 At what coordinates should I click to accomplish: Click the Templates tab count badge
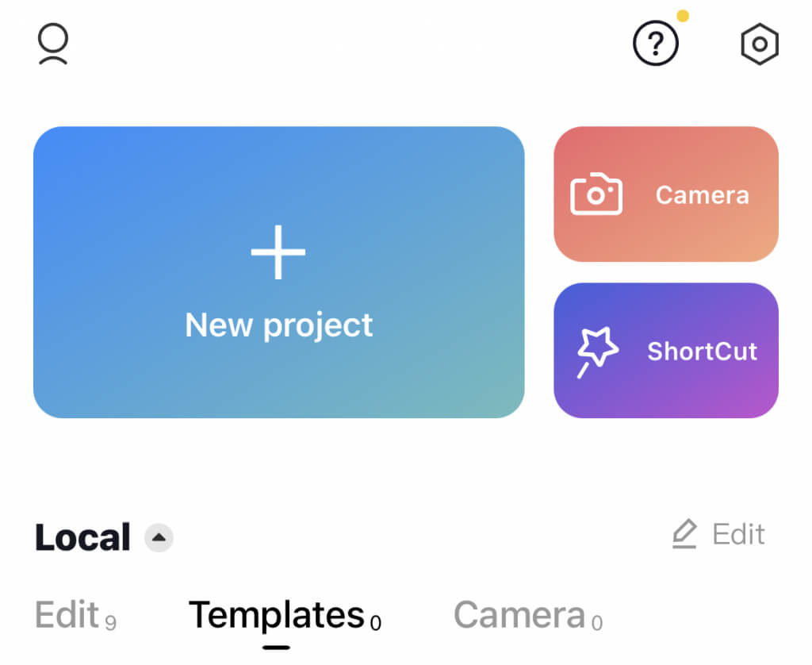coord(376,623)
